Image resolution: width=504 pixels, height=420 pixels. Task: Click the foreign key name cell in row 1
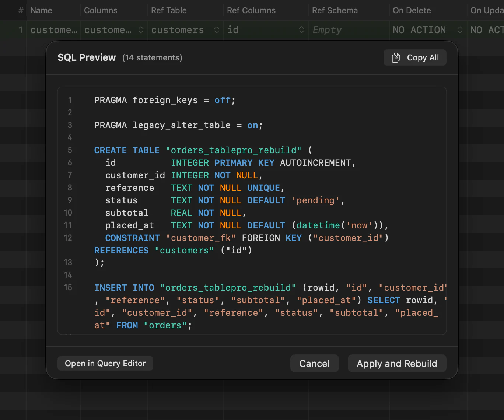tap(54, 30)
